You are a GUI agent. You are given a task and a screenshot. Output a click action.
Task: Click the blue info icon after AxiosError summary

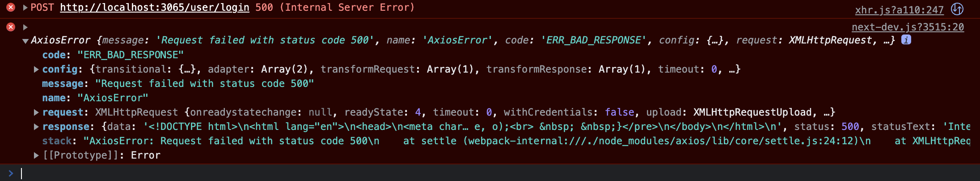tap(906, 40)
